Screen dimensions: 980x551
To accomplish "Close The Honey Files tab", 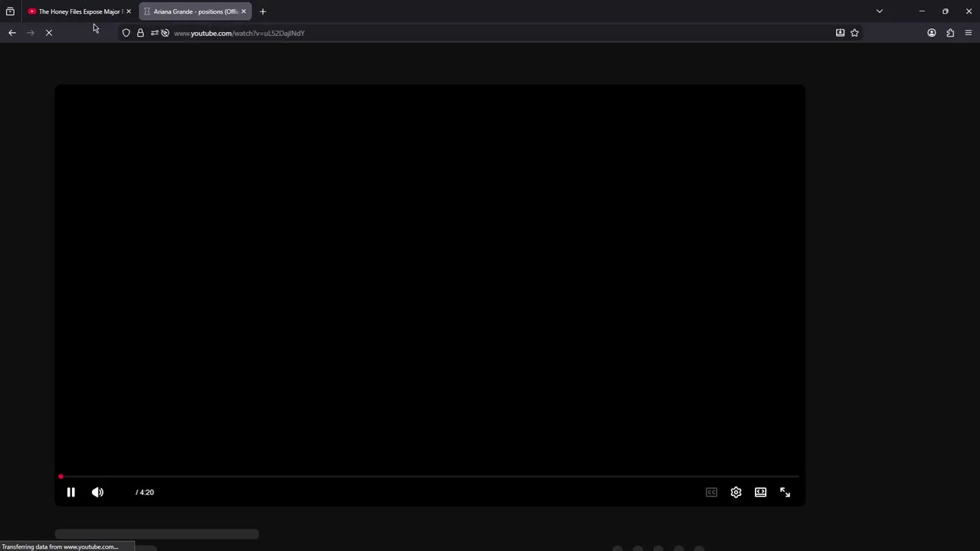I will coord(129,11).
